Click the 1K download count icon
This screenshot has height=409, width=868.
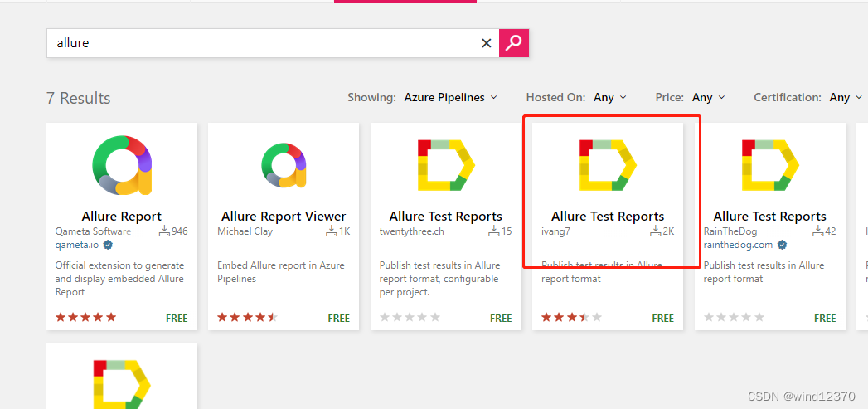(x=331, y=231)
